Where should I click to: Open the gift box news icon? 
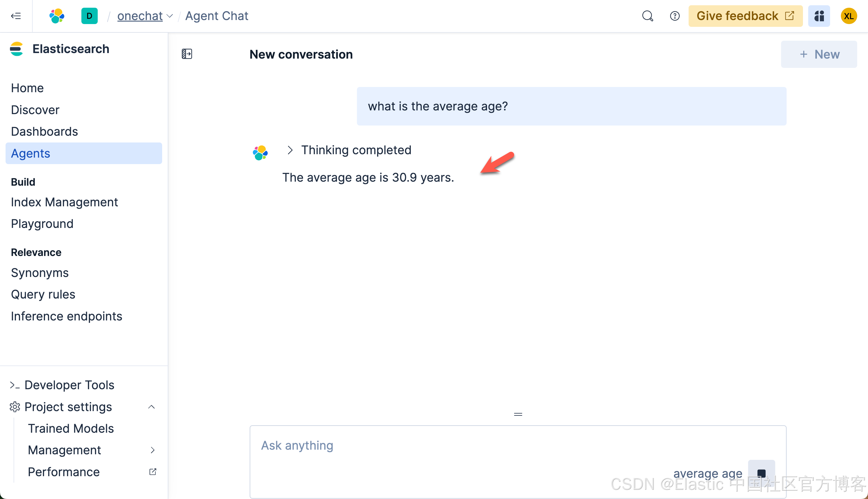[x=819, y=16]
